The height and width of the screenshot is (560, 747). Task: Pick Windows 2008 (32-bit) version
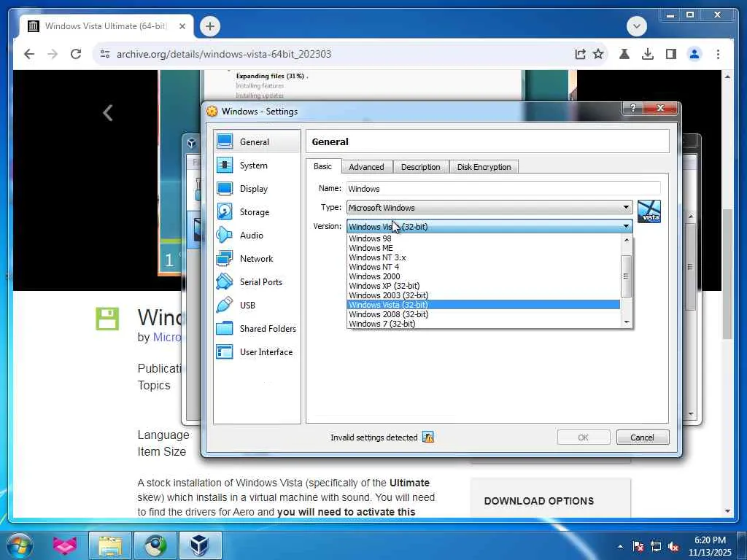[484, 314]
